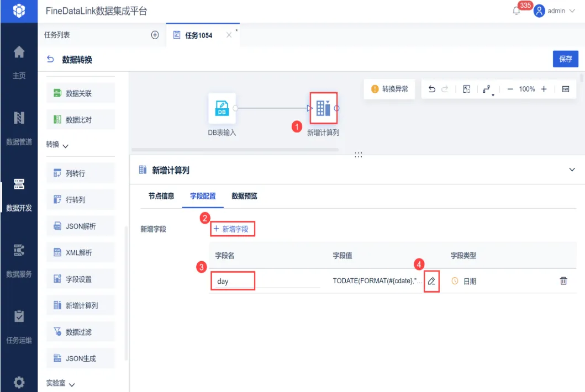
Task: Open the admin user dropdown
Action: coord(555,11)
